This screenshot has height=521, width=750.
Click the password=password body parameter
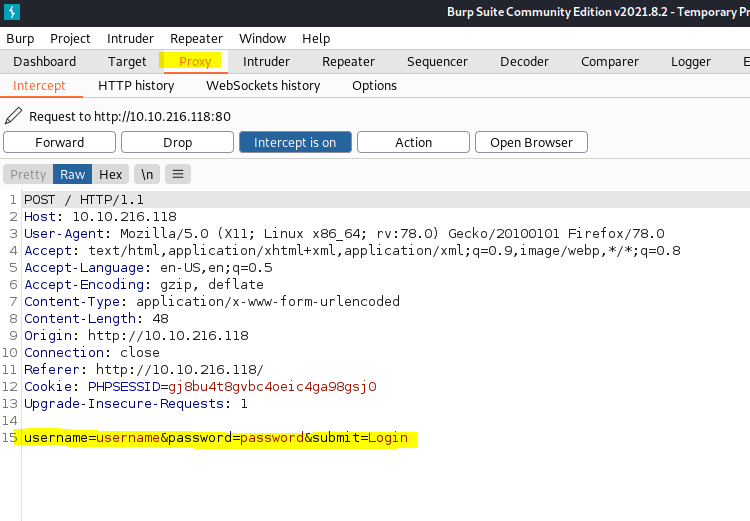[236, 438]
